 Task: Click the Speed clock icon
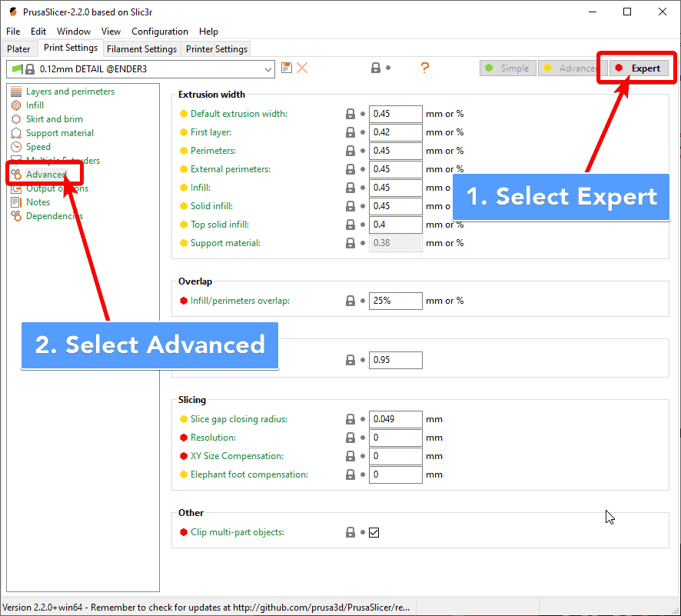(16, 147)
